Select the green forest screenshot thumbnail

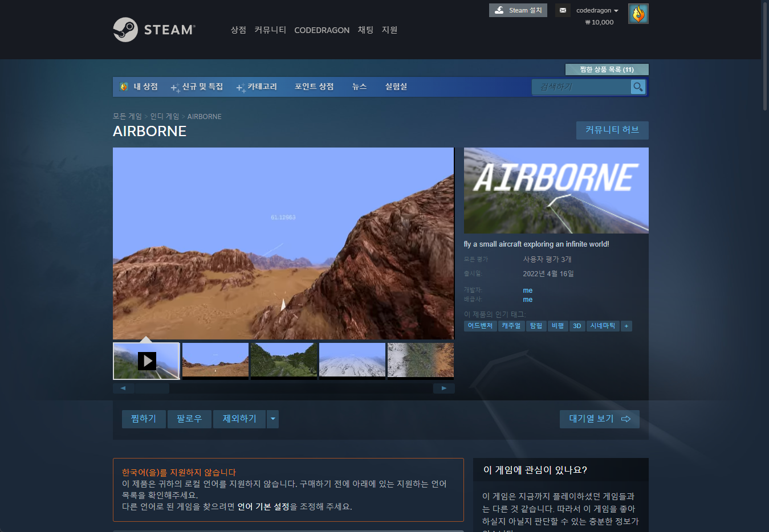point(284,360)
